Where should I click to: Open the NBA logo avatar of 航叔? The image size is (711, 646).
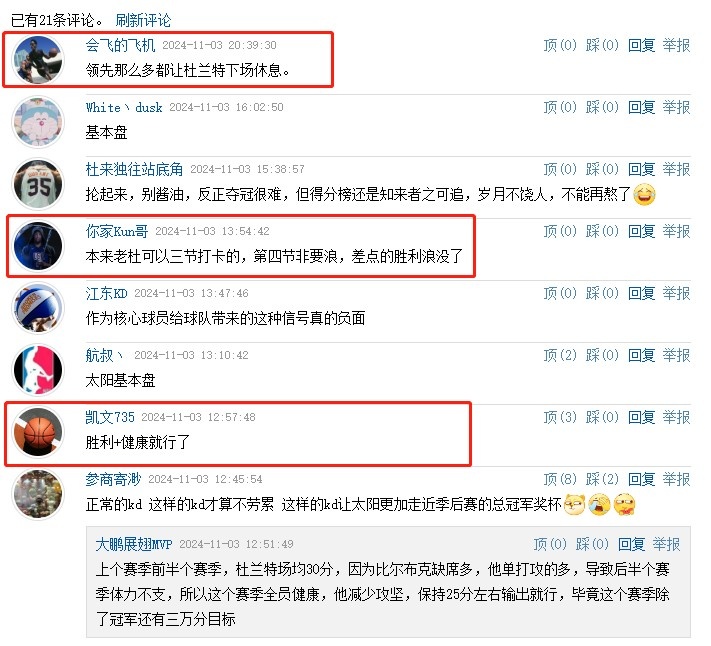(38, 370)
